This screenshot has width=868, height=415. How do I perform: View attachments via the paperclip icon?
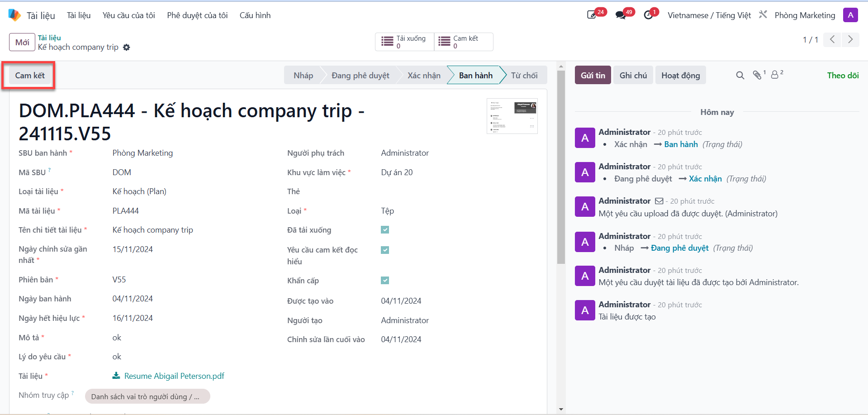758,75
